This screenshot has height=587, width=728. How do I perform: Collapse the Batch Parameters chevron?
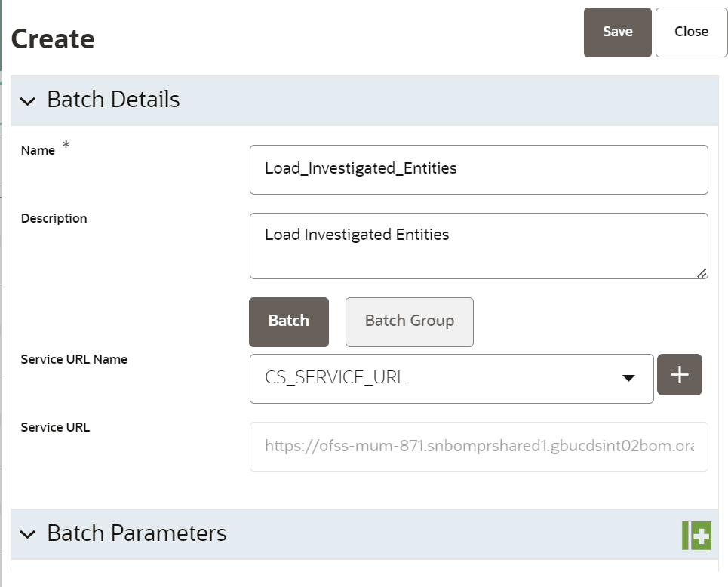coord(28,534)
